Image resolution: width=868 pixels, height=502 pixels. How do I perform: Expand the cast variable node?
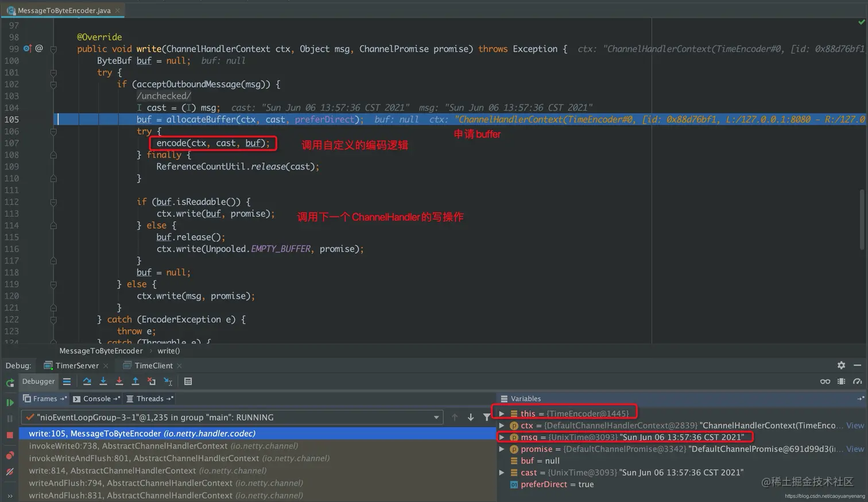click(502, 473)
